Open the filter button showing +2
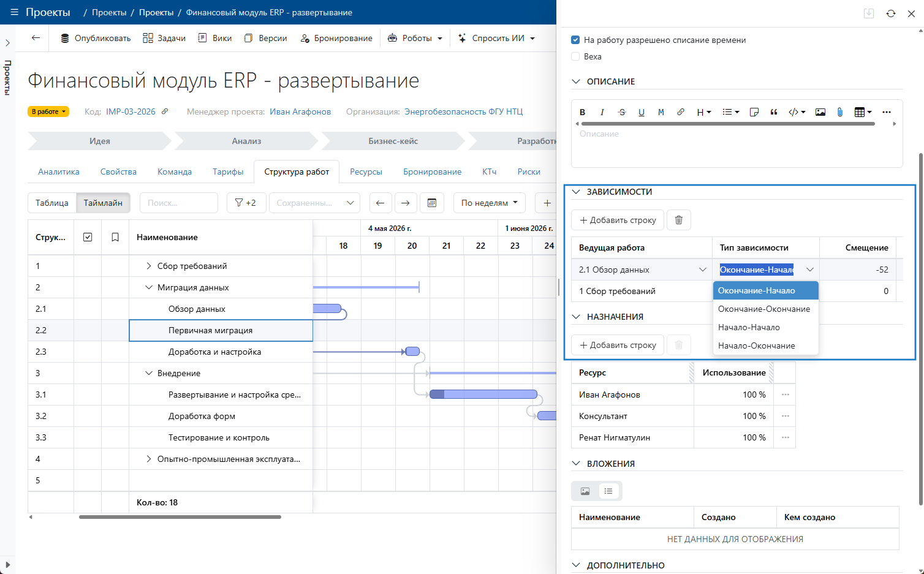 (246, 203)
